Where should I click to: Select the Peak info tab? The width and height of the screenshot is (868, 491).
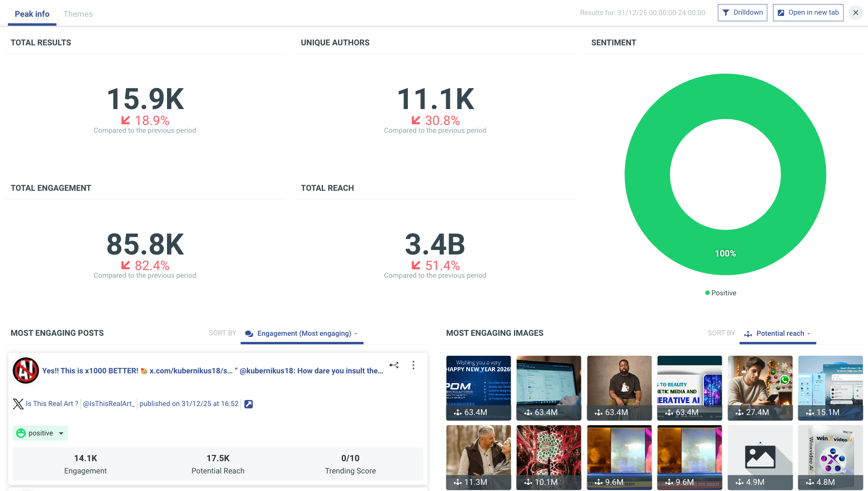click(x=32, y=14)
